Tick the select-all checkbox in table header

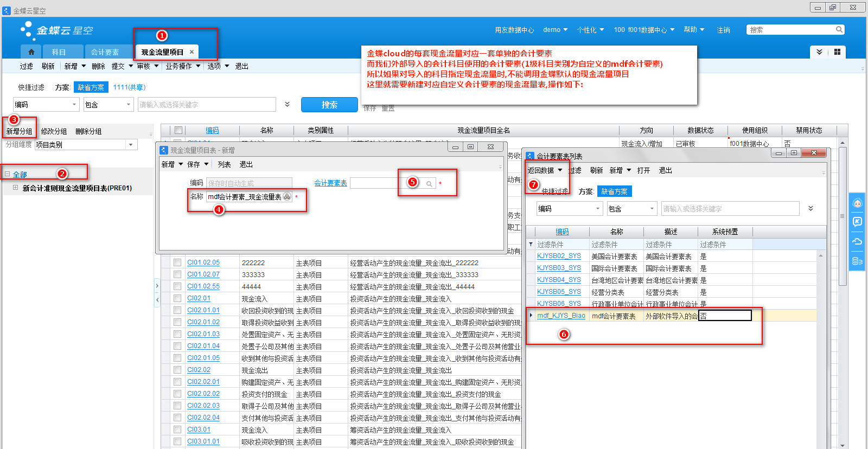(178, 131)
